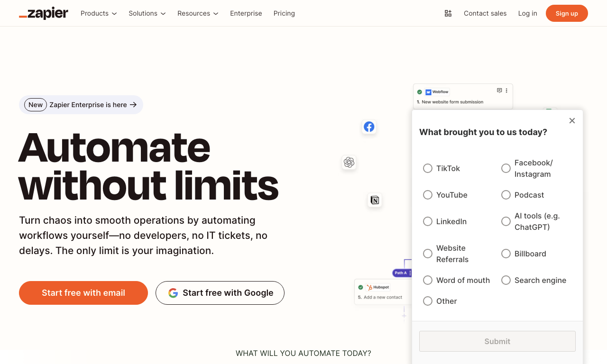The image size is (607, 364).
Task: Click 'WHAT WILL YOU AUTOMATE TODAY?' text
Action: pos(303,353)
